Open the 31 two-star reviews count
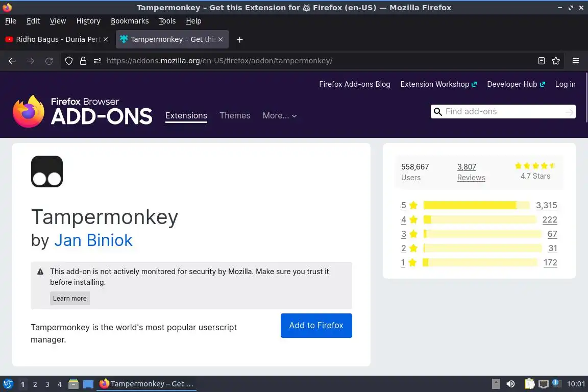588x392 pixels. [553, 248]
